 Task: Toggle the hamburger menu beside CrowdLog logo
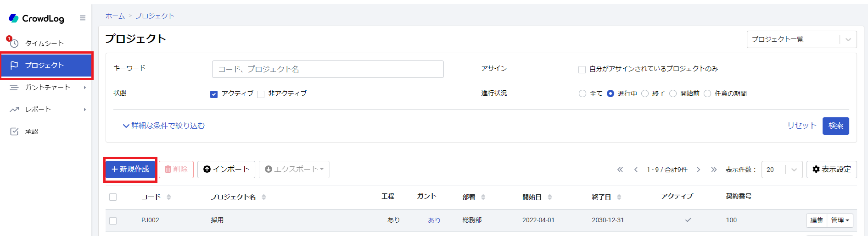click(x=83, y=18)
